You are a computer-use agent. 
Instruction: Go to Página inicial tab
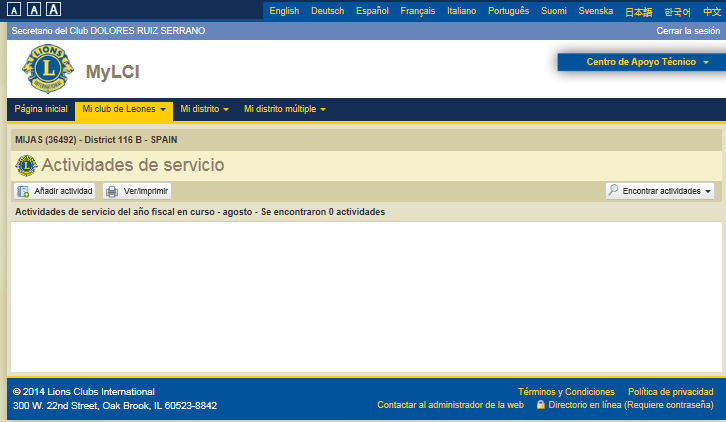pos(41,108)
